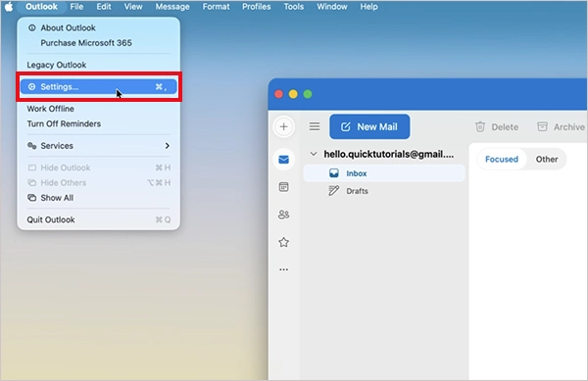Collapse the hello.quicktutorials account folder list
Viewport: 588px width, 381px height.
(x=314, y=154)
